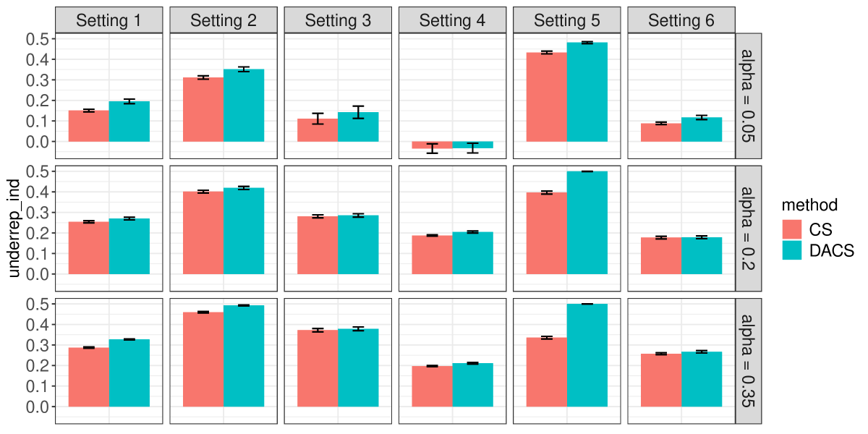Select the Setting 6 facet header
868x434 pixels.
pos(681,20)
